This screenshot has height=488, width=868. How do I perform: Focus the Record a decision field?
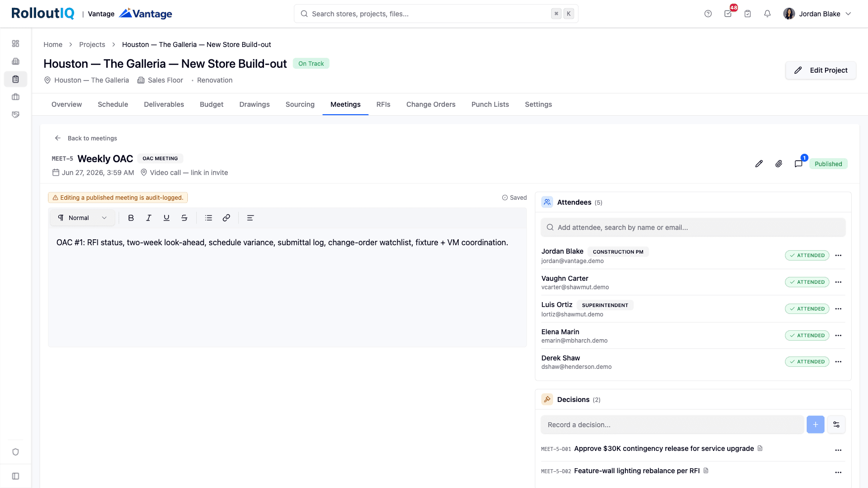(672, 425)
